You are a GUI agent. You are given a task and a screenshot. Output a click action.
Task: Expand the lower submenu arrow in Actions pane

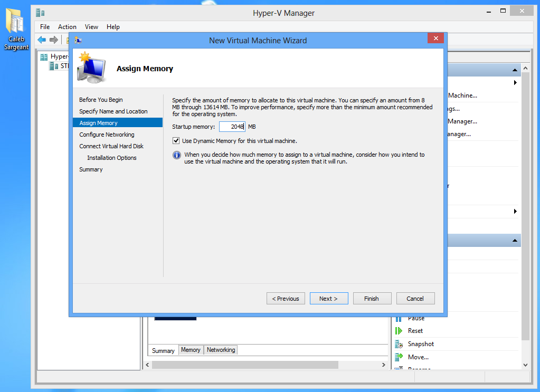point(515,212)
